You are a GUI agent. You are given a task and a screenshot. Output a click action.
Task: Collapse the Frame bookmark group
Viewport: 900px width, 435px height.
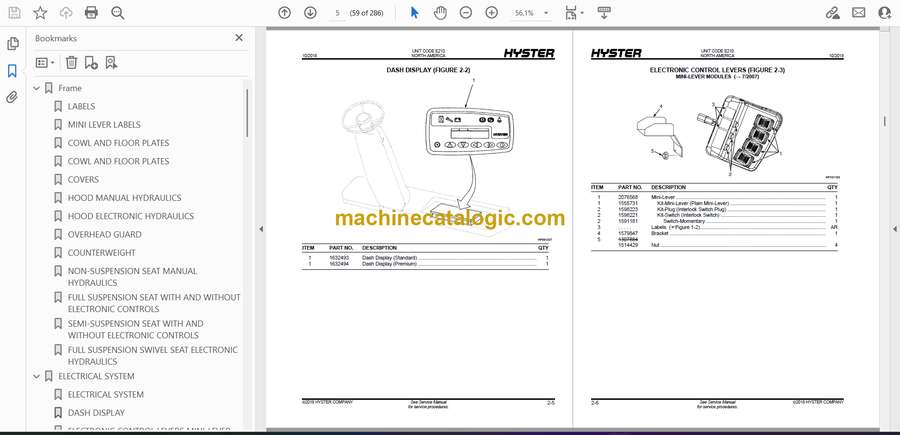[37, 88]
